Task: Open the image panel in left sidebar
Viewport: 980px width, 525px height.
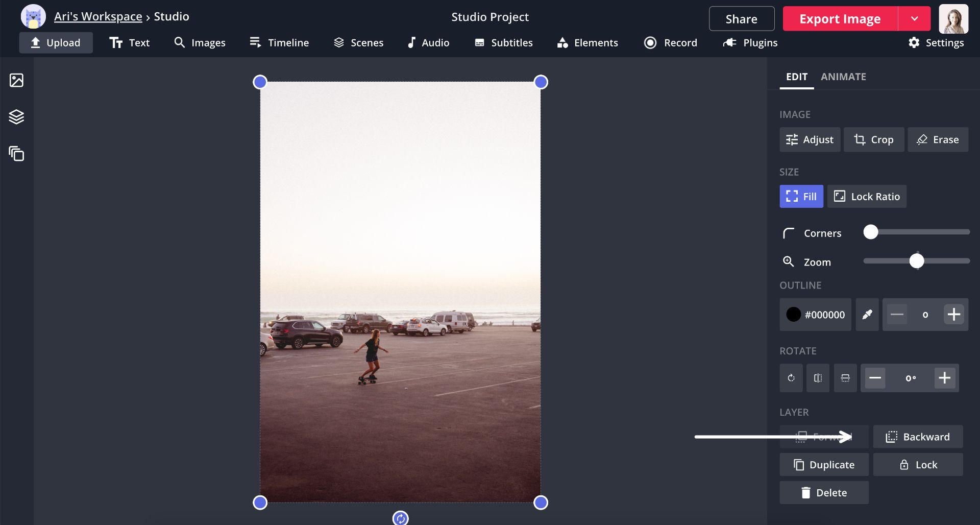Action: click(x=16, y=80)
